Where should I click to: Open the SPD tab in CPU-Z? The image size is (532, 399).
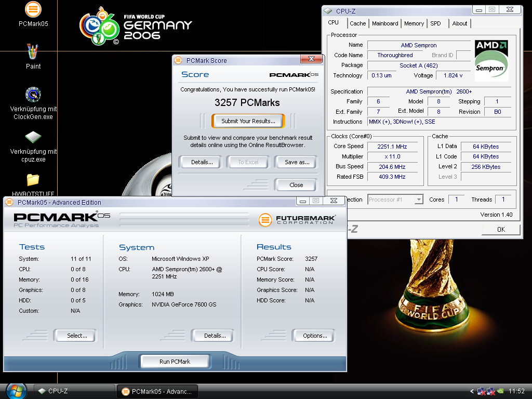point(436,23)
